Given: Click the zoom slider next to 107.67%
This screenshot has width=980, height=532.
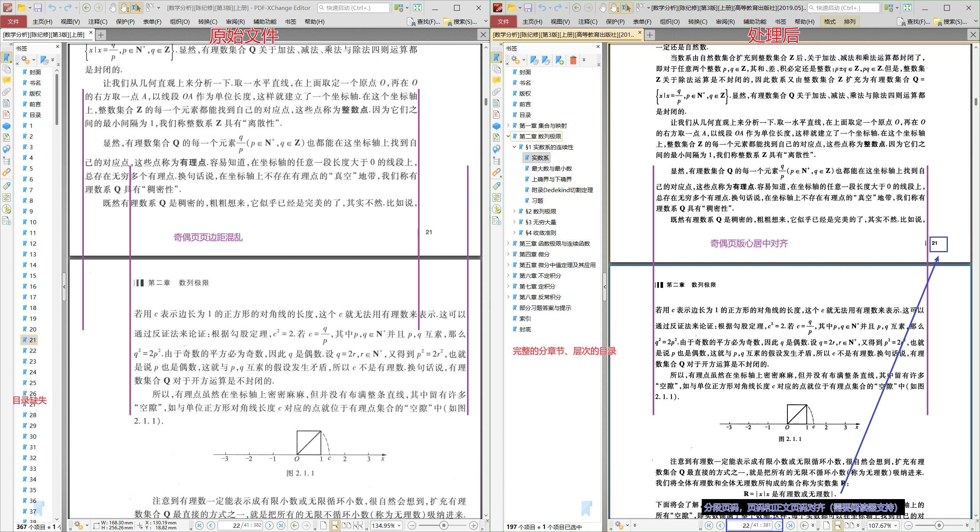Looking at the screenshot, I should click(938, 525).
